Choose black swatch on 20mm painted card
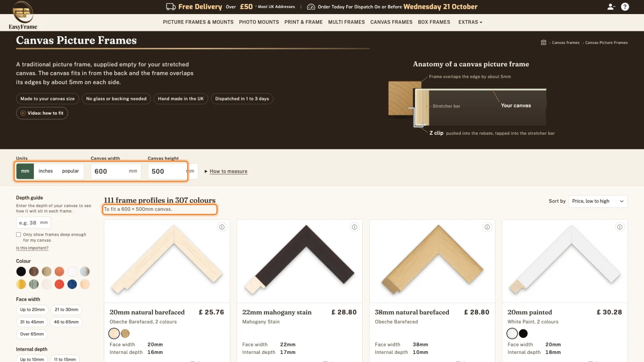644x362 pixels. pos(523,333)
